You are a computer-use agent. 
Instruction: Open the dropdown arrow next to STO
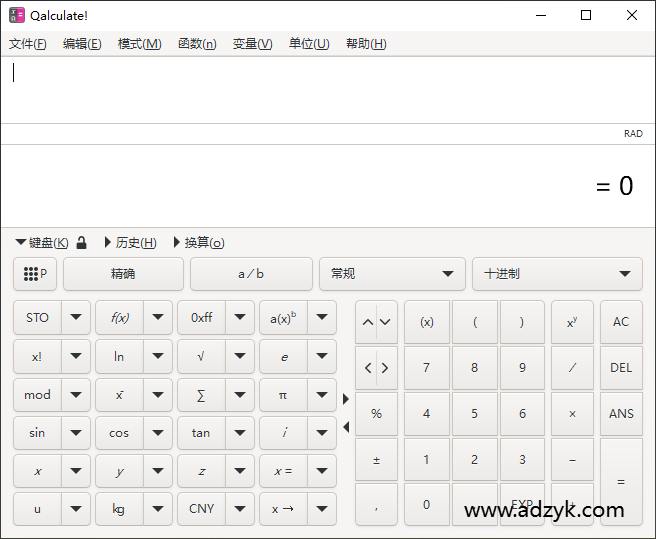76,317
